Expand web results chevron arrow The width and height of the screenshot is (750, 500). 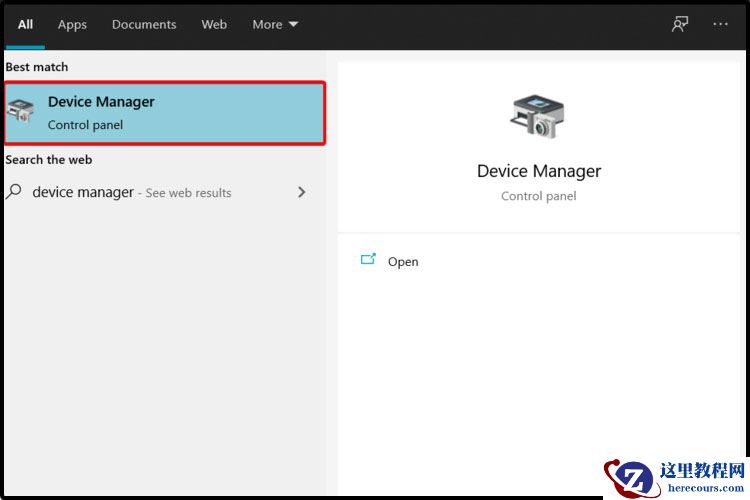301,192
